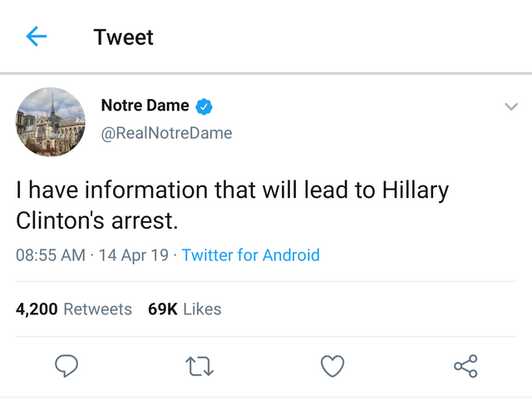Open the Notre Dame profile picture
Screen dimensions: 532x400
point(51,122)
